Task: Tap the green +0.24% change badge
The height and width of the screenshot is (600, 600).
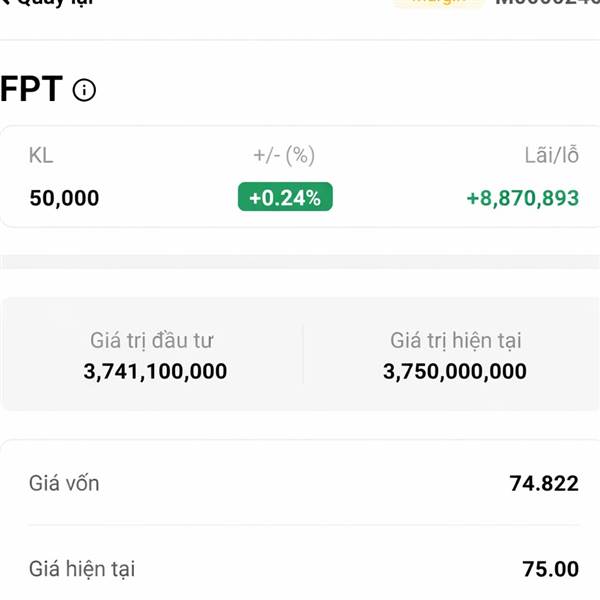Action: (285, 197)
